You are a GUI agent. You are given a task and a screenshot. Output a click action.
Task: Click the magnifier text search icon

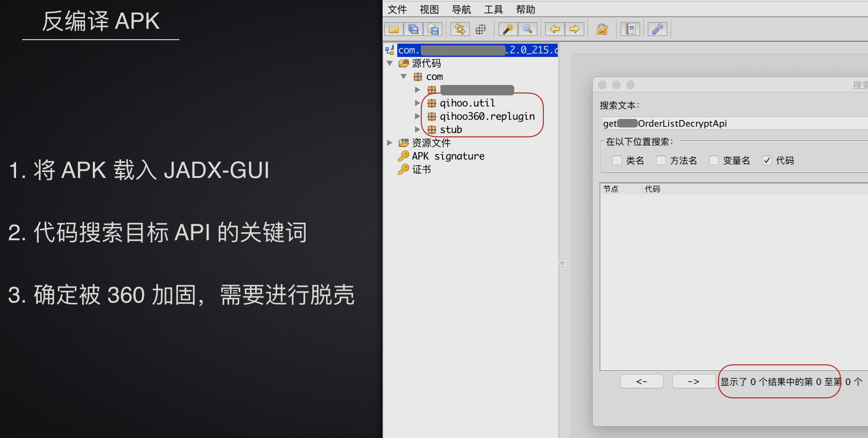click(x=527, y=29)
